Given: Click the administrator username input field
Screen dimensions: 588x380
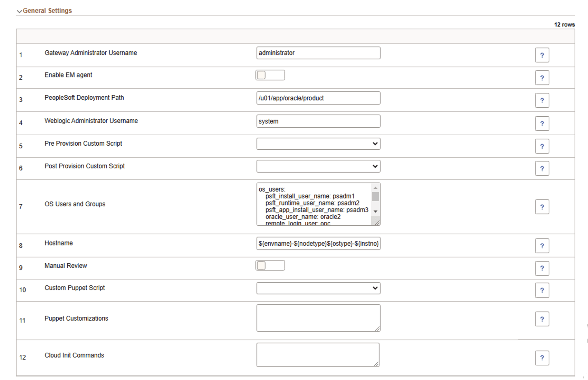Looking at the screenshot, I should point(318,53).
